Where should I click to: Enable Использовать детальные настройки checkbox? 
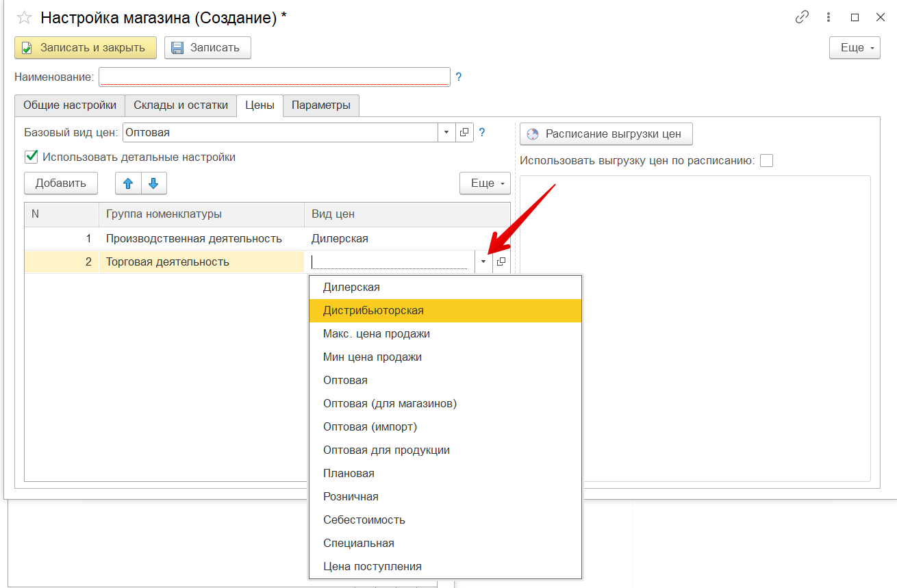(x=31, y=157)
